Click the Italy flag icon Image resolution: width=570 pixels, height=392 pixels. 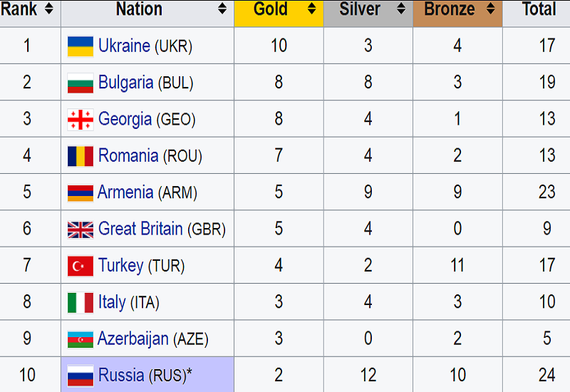click(x=81, y=303)
